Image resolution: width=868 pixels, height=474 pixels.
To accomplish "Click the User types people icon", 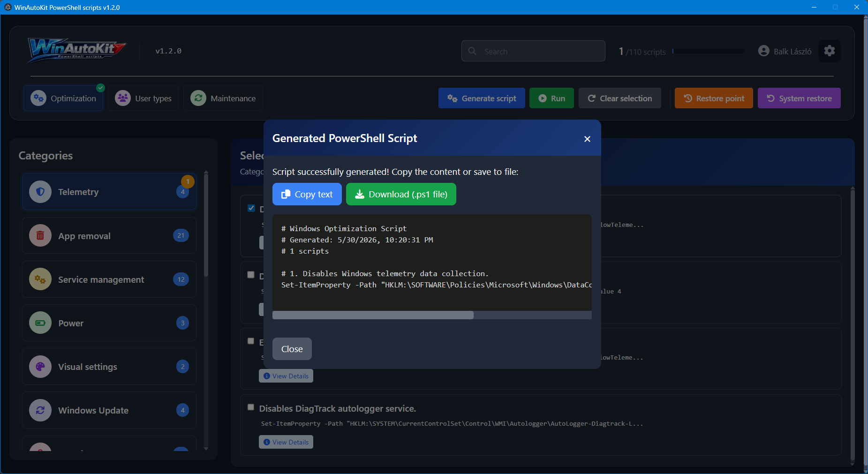I will pos(123,98).
